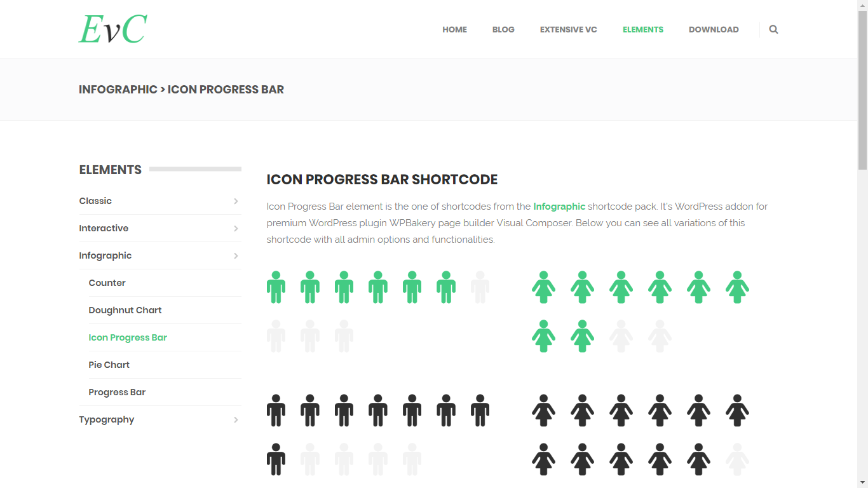Activate the ELEMENTS nav item

coord(643,29)
